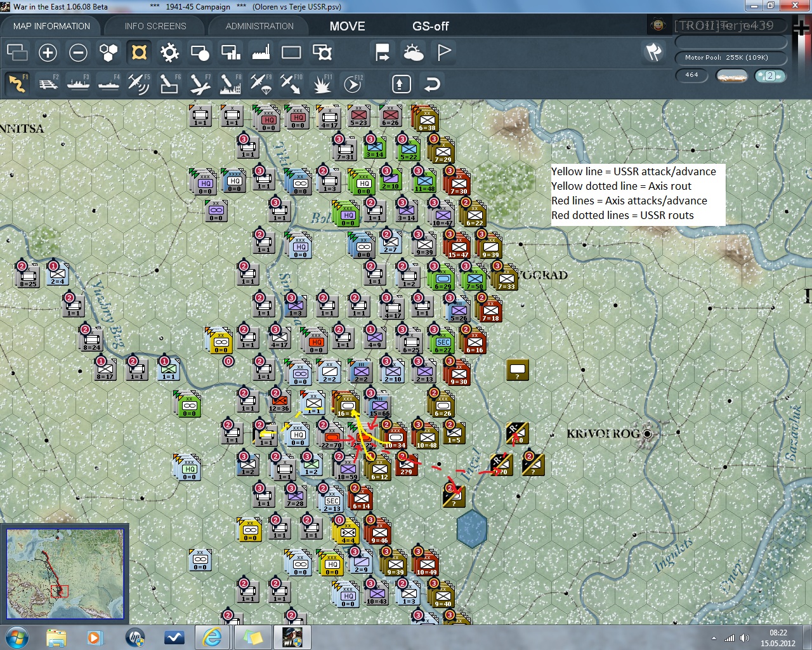Click the zoom in plus icon
812x650 pixels.
48,53
